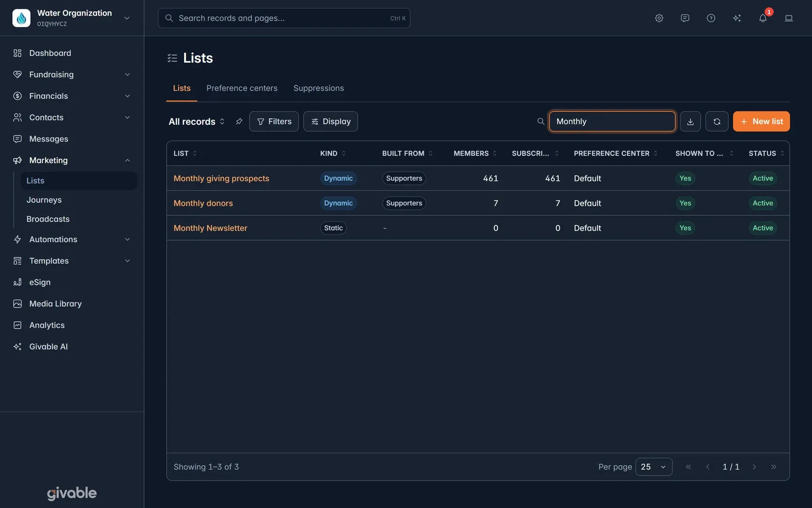The width and height of the screenshot is (812, 508).
Task: Open Journeys under Marketing
Action: point(78,200)
